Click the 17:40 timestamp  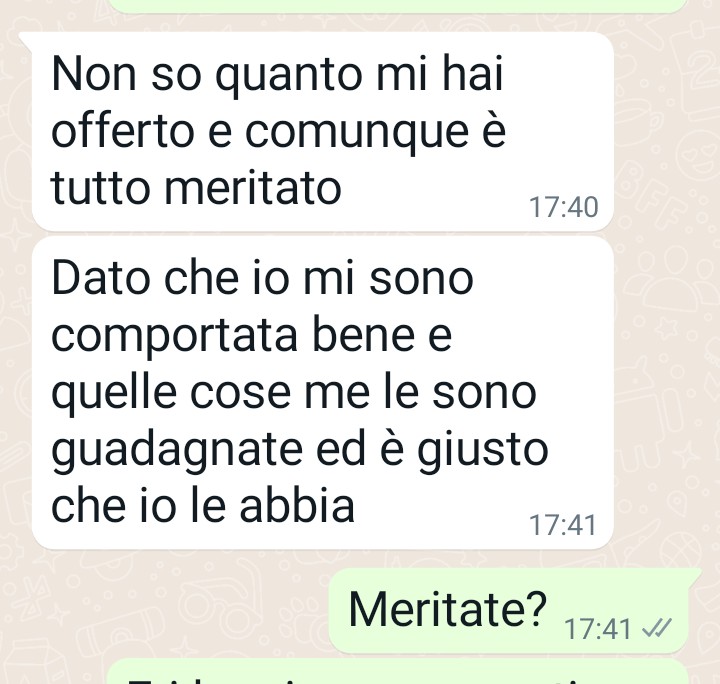pyautogui.click(x=563, y=207)
